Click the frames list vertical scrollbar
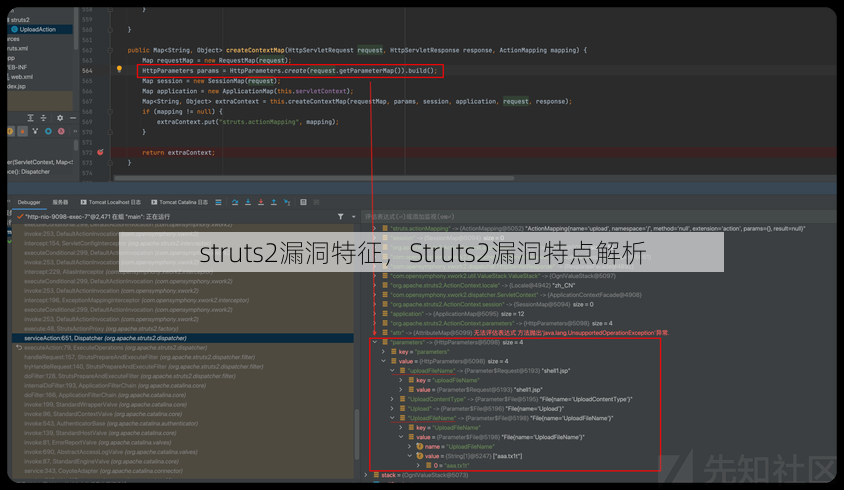Viewport: 844px width, 490px height. coord(356,434)
